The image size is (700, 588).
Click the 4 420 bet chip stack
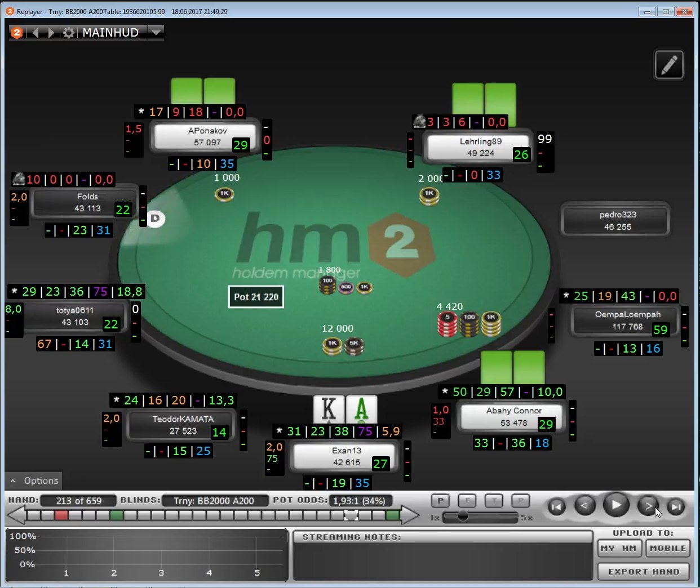tap(469, 324)
